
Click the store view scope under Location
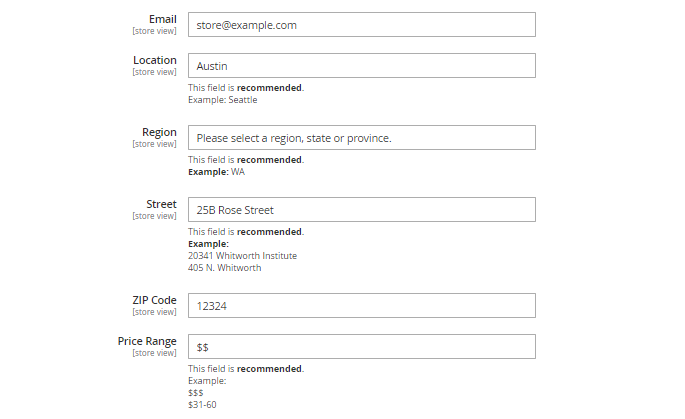point(154,72)
